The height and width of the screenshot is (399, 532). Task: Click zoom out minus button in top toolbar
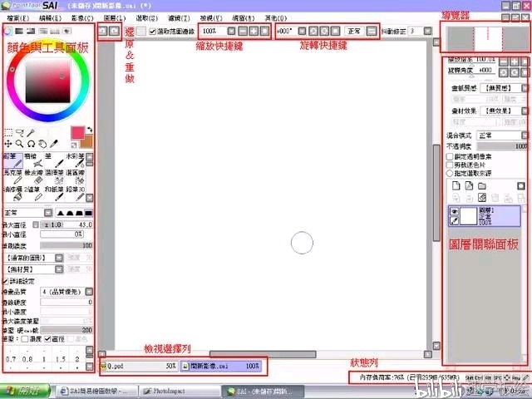[x=243, y=32]
